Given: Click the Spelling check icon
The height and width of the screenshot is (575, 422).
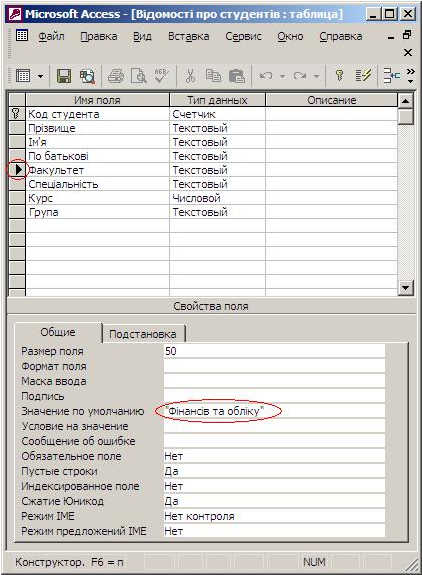Looking at the screenshot, I should pos(161,76).
